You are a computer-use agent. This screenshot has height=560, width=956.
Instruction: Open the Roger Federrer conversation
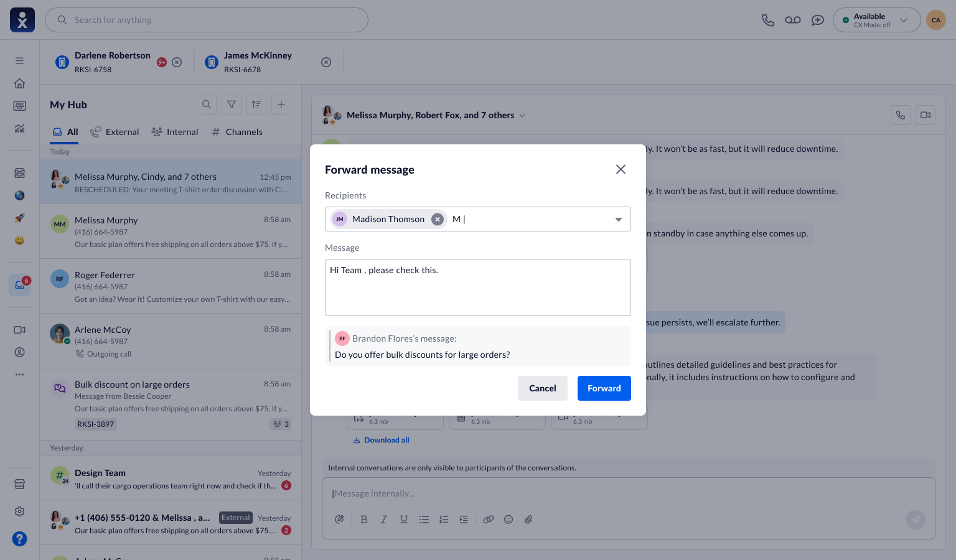click(171, 286)
